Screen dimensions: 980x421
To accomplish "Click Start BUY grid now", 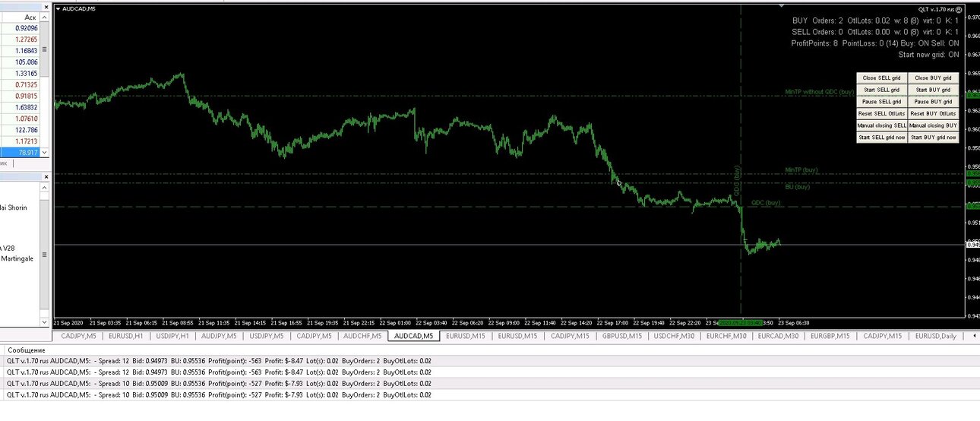I will 933,138.
